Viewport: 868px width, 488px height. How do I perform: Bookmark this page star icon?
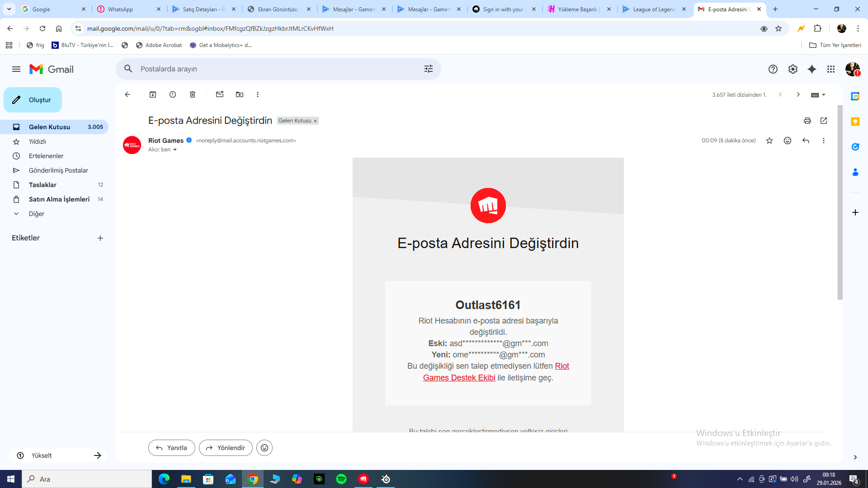click(778, 28)
